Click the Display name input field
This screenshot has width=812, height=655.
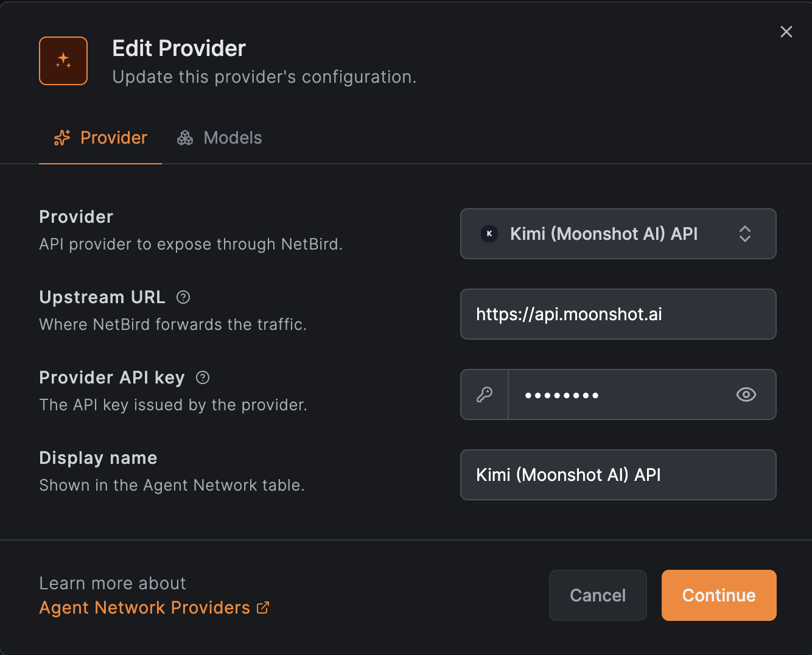tap(618, 475)
